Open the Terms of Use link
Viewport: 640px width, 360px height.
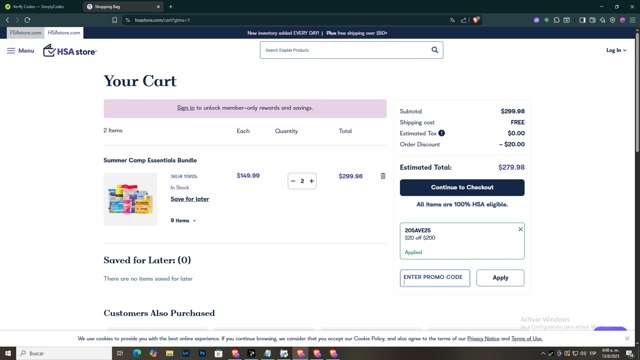coord(527,338)
